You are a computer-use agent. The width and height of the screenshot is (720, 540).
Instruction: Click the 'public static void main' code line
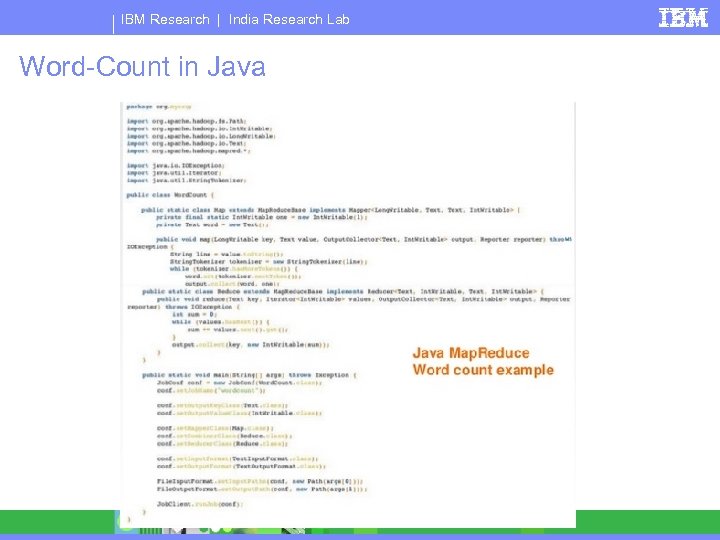point(249,375)
